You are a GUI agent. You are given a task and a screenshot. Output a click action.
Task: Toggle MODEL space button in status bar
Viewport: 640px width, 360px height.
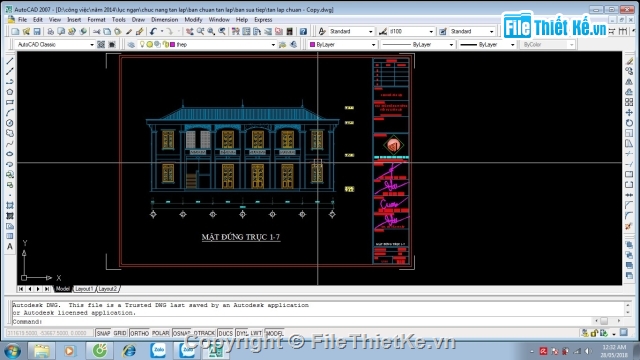(x=274, y=333)
